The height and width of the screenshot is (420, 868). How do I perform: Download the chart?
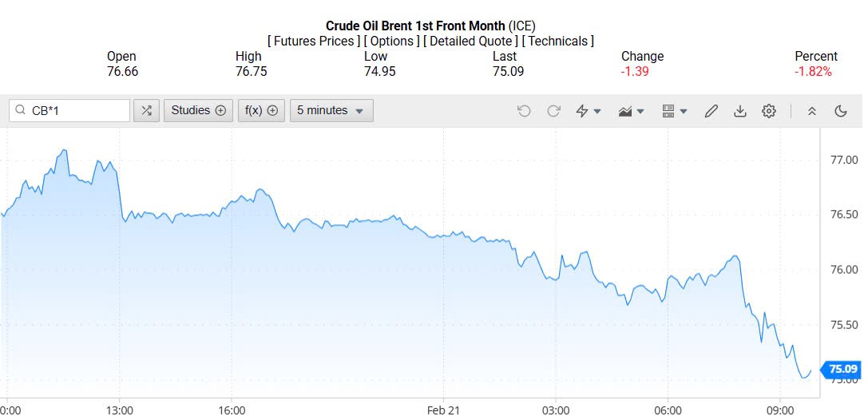(740, 111)
